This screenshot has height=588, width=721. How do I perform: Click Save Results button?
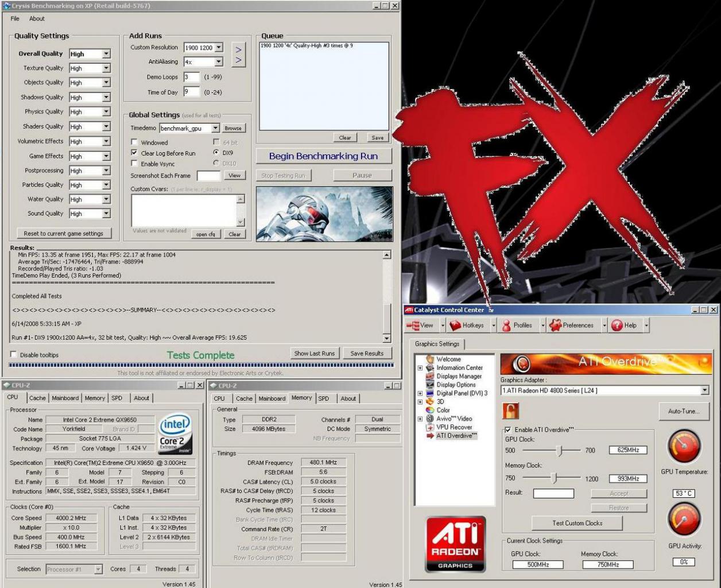367,353
